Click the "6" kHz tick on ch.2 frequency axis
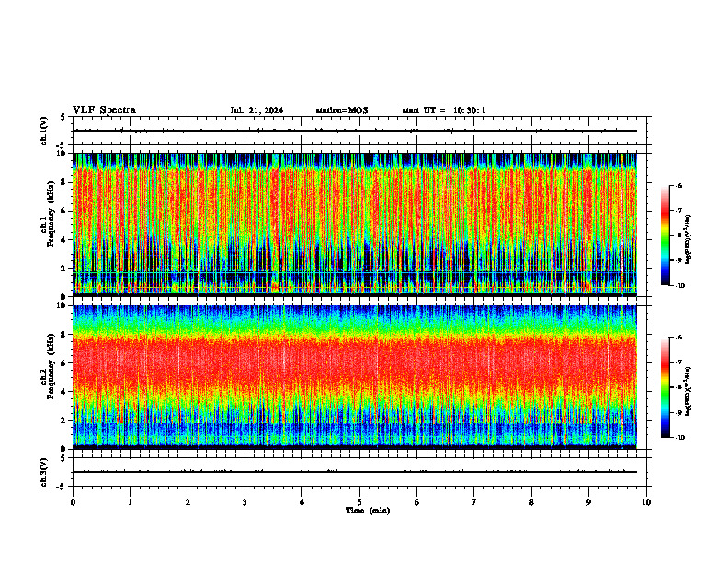The width and height of the screenshot is (728, 563). 64,363
